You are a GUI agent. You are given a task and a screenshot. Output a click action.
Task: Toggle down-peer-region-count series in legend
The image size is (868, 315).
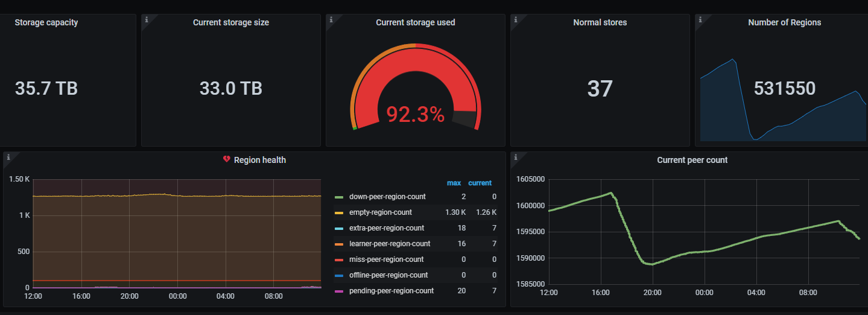click(387, 197)
